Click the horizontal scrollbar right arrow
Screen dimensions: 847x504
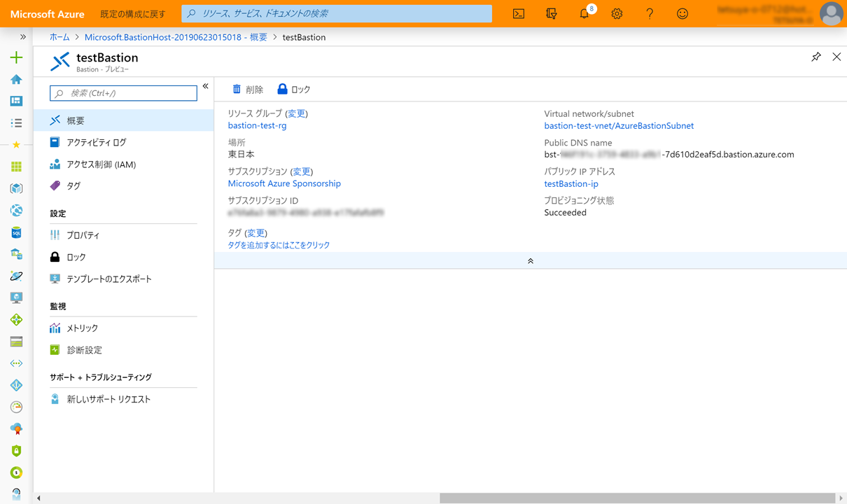pos(841,498)
